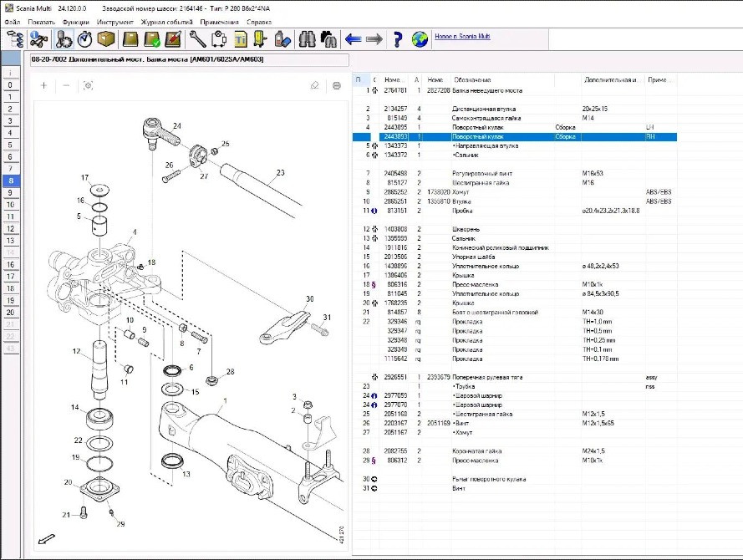
Task: Open the Показать menu
Action: (41, 22)
